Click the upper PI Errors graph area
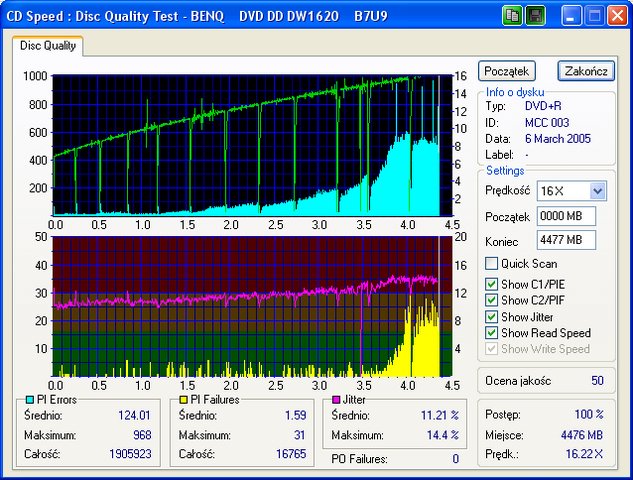633x480 pixels. tap(252, 145)
